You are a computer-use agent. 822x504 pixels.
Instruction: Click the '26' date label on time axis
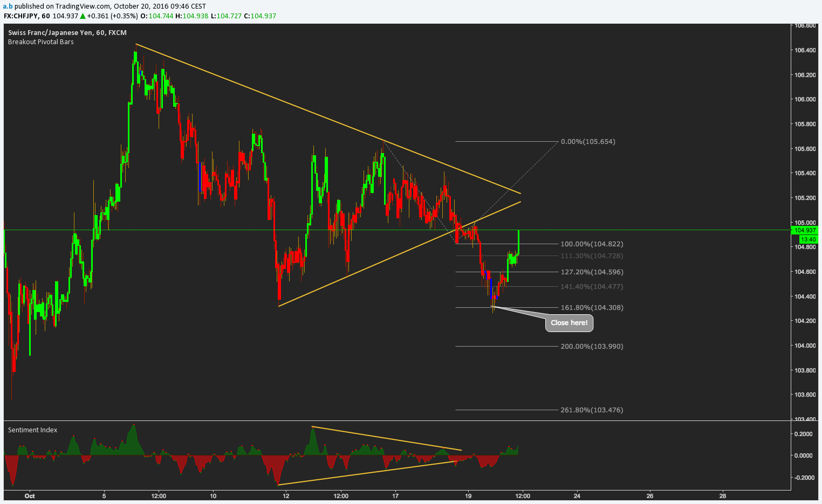(650, 496)
